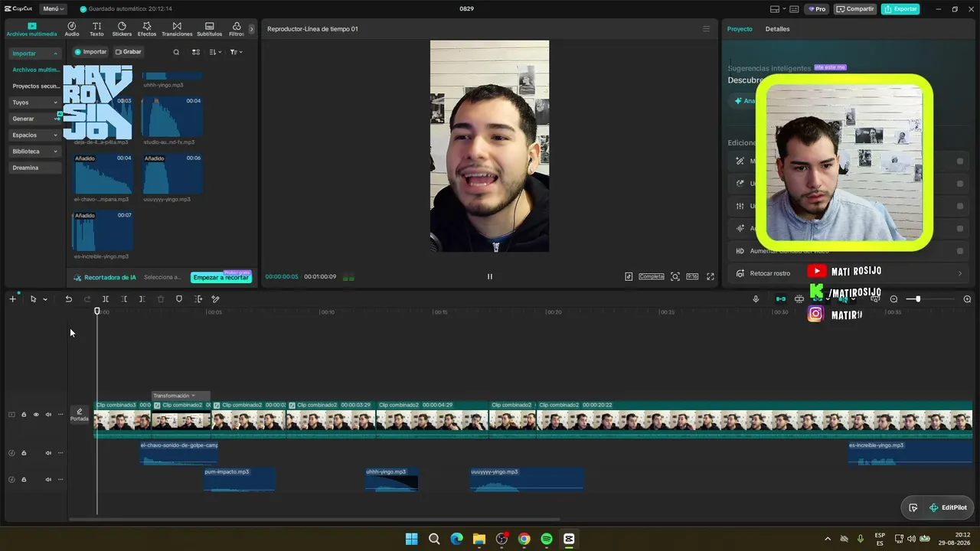This screenshot has height=551, width=980.
Task: Open the Stickers tab
Action: (122, 29)
